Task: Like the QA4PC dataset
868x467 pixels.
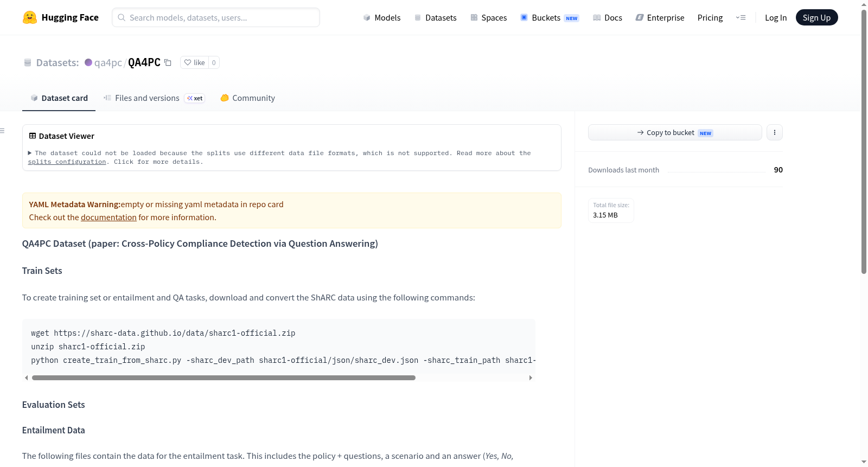Action: point(194,62)
